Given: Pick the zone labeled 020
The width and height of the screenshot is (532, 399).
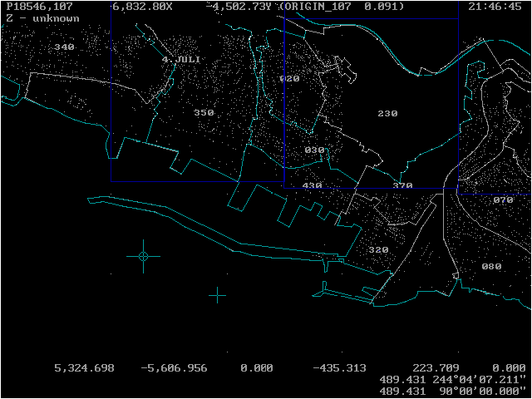Looking at the screenshot, I should [289, 79].
